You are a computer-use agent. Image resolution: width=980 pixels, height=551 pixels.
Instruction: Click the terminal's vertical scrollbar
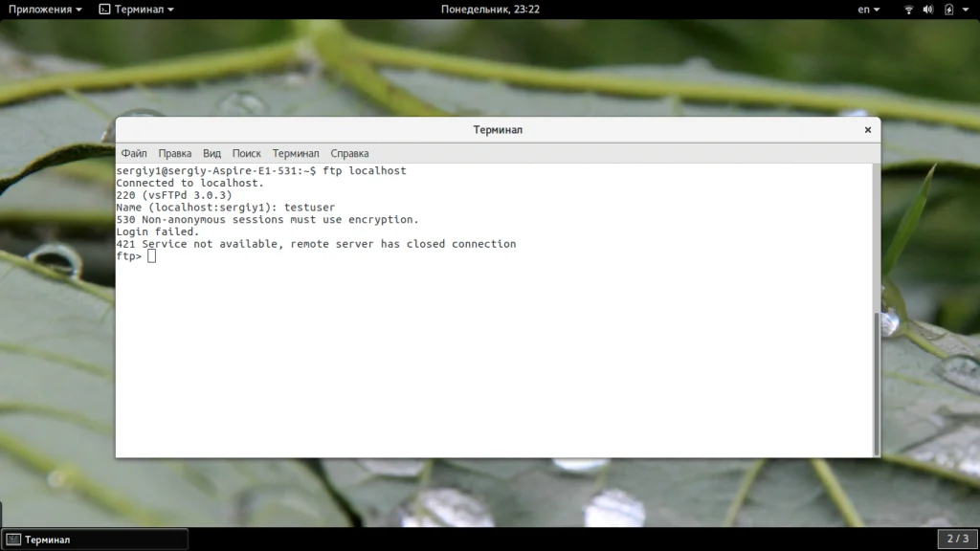click(x=877, y=384)
